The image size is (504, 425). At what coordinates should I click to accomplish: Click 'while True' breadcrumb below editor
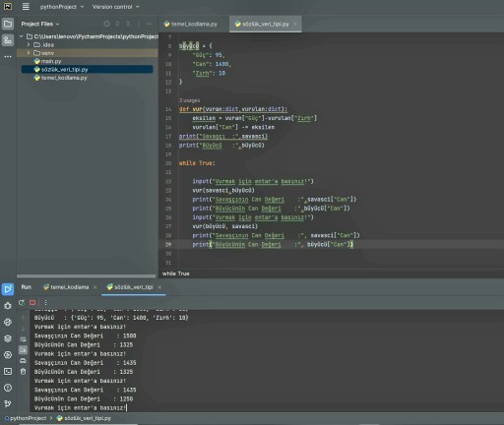pos(176,273)
